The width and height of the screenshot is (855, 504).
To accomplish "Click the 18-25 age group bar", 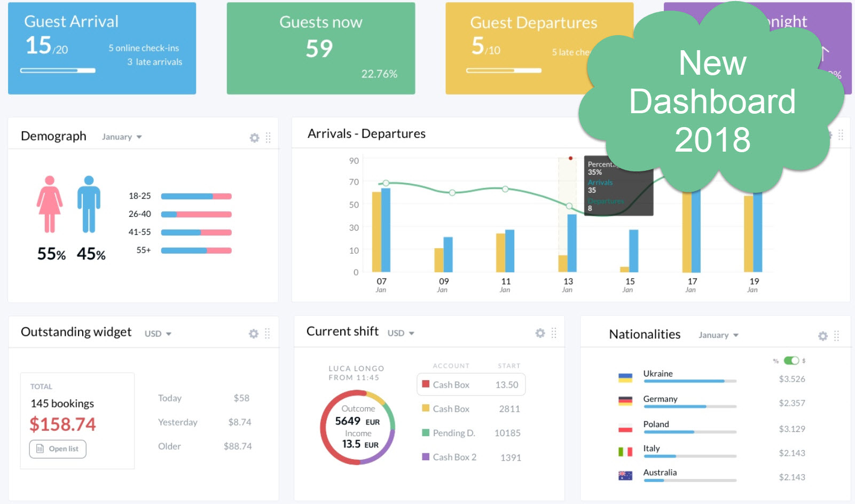I will coord(196,196).
